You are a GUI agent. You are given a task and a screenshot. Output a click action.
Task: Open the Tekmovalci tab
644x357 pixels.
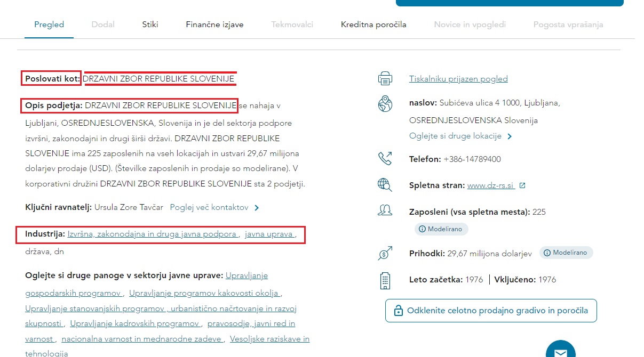[x=292, y=25]
